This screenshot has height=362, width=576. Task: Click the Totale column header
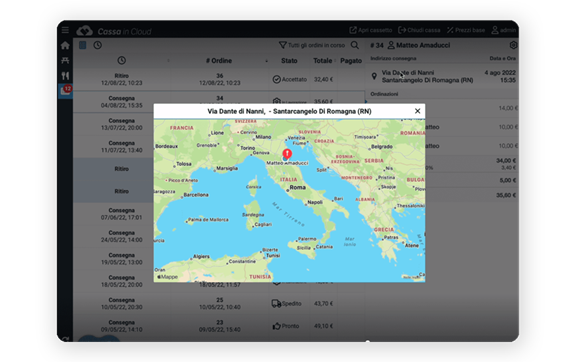pyautogui.click(x=323, y=61)
